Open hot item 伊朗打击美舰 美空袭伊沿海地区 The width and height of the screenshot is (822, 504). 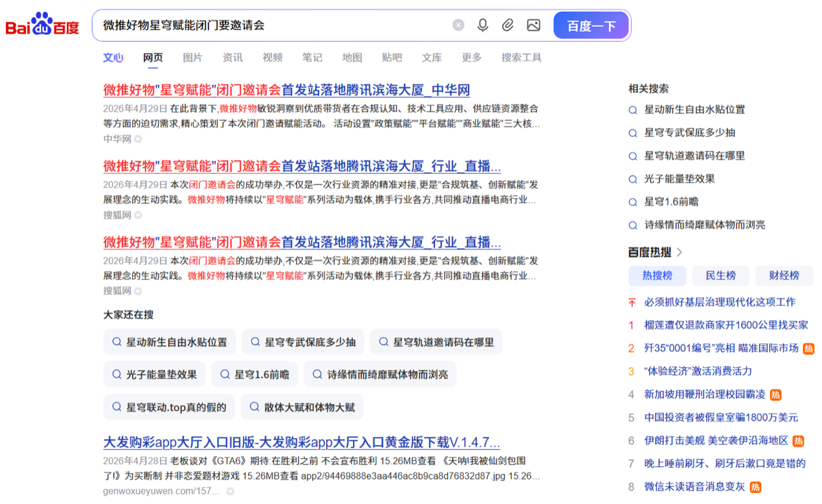[x=717, y=441]
